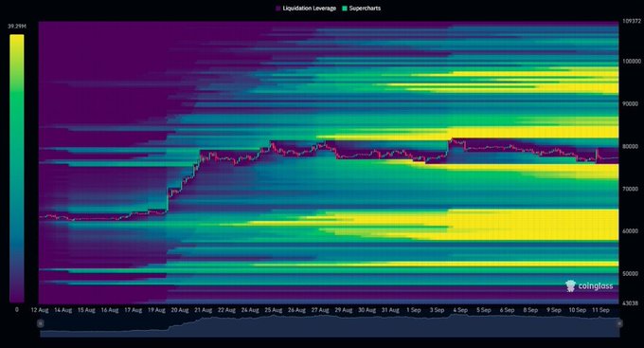Click the 100000 price axis label
The height and width of the screenshot is (348, 644).
tap(632, 62)
